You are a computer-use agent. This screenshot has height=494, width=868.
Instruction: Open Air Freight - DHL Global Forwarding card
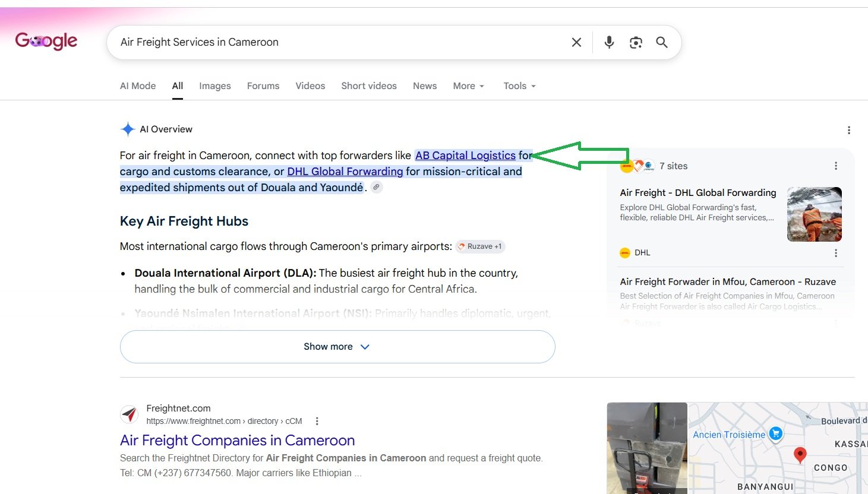coord(698,193)
